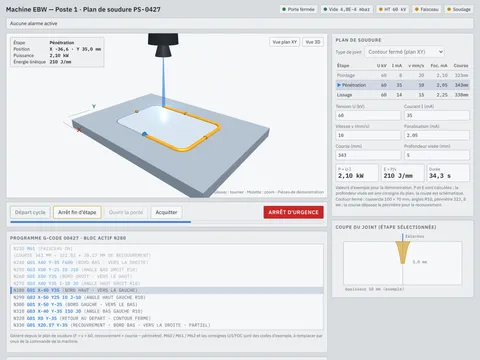This screenshot has height=360, width=480.
Task: Click the Machine EBW page title
Action: (83, 9)
